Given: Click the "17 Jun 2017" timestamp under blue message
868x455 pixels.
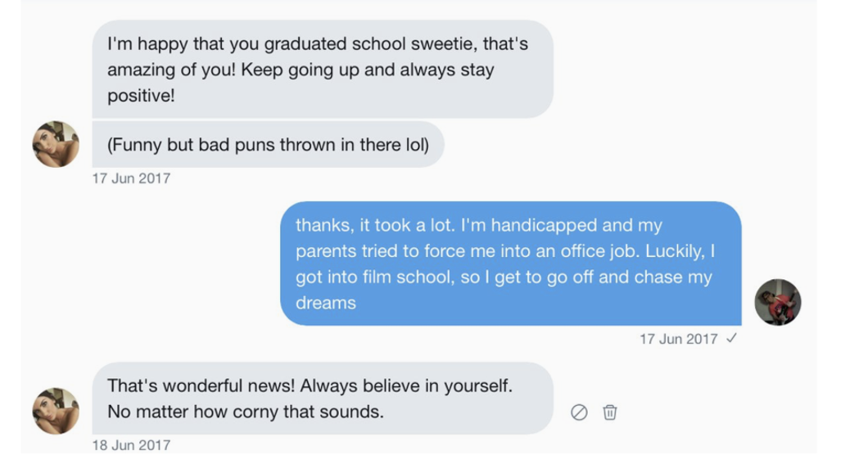Looking at the screenshot, I should coord(678,339).
